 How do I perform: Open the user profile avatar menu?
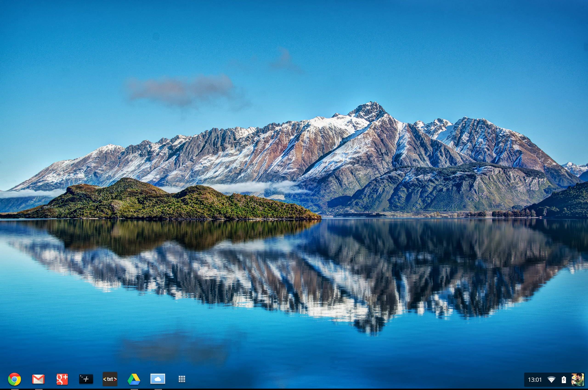point(577,379)
